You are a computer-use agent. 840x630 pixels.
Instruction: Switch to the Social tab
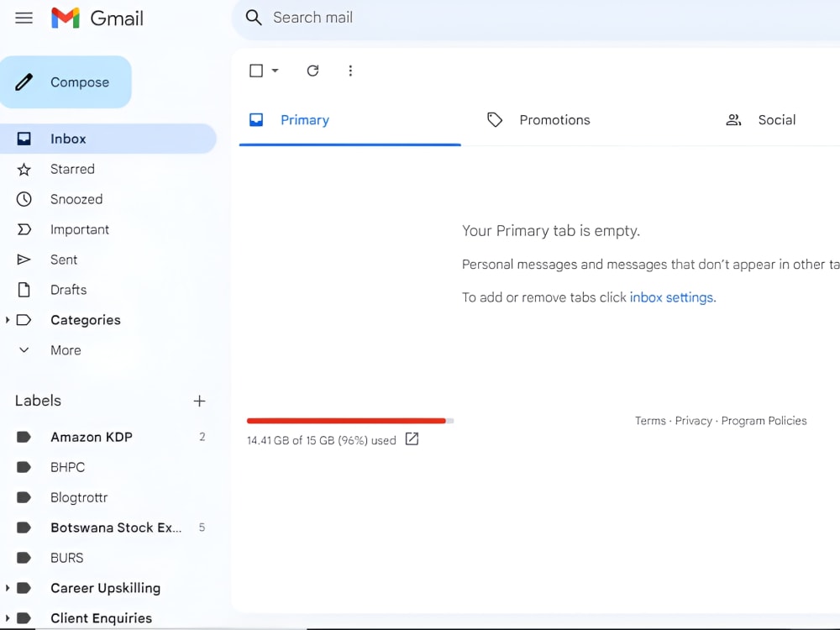click(x=776, y=119)
